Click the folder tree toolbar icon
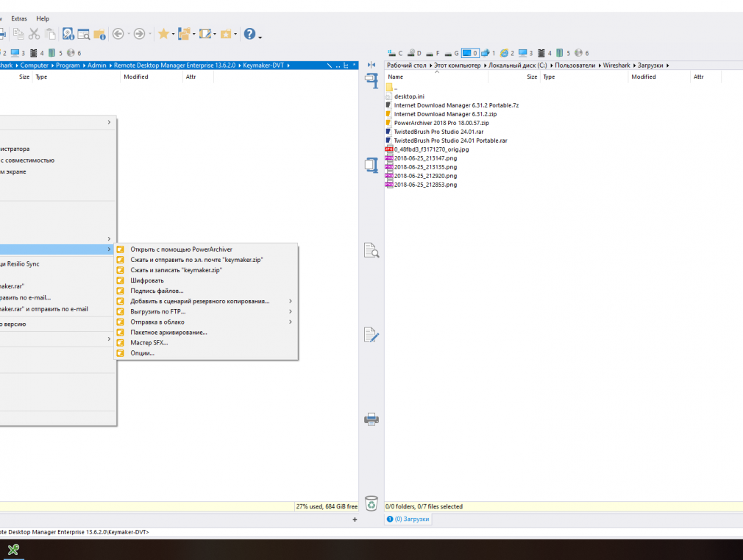This screenshot has height=560, width=743. (x=184, y=34)
